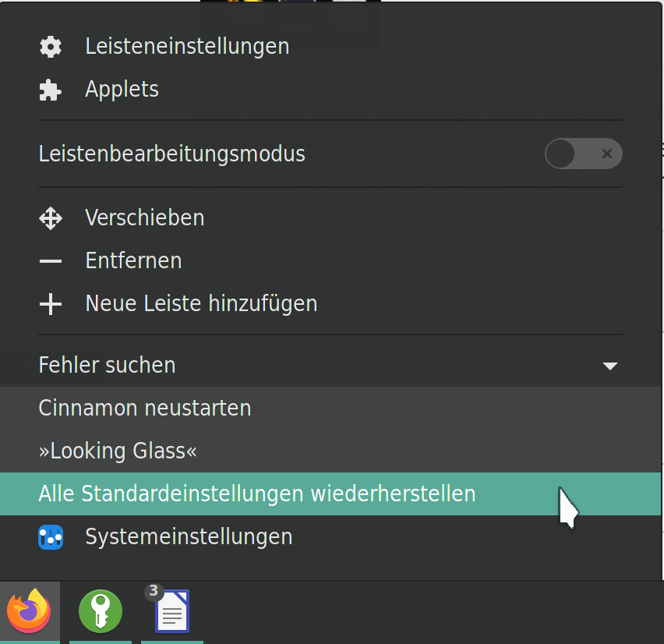
Task: Enable the Leistenbearbeitungsmodus switch
Action: [x=583, y=154]
